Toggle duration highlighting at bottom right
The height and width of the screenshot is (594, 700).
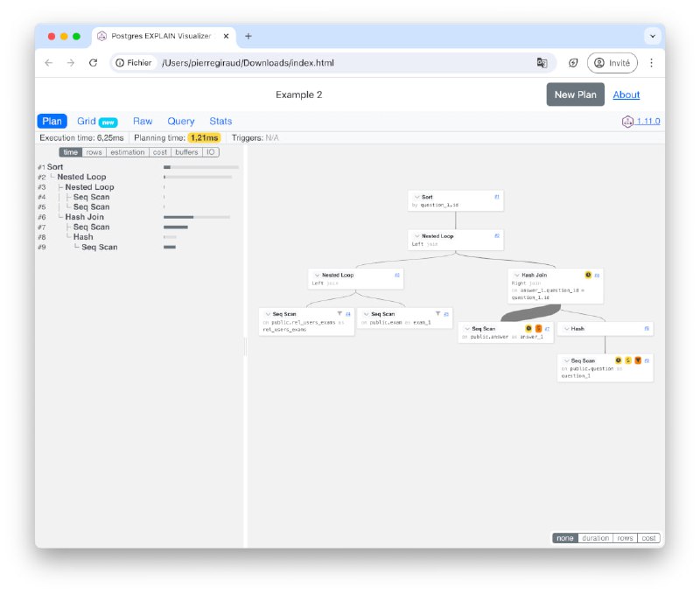click(x=595, y=538)
